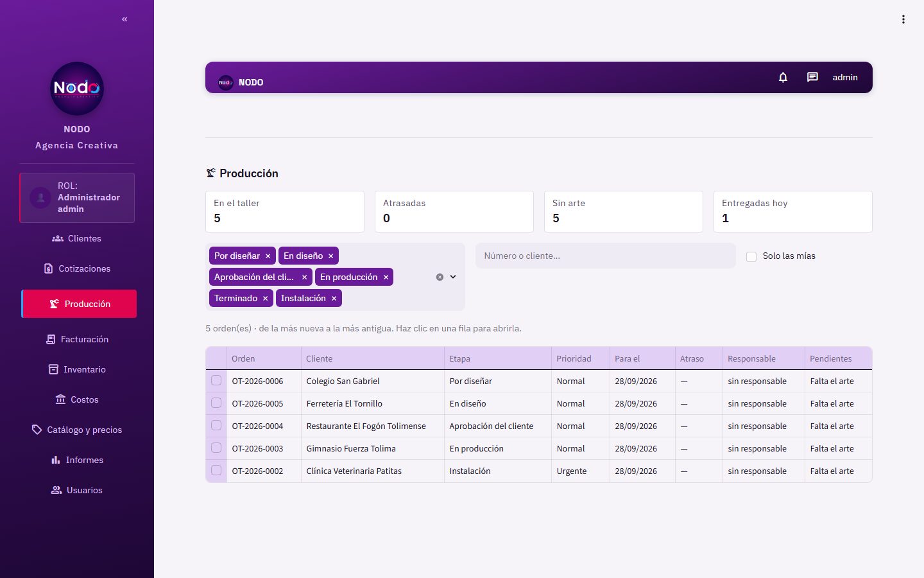This screenshot has height=578, width=924.
Task: Check the row for OT-2026-0004
Action: pos(216,425)
